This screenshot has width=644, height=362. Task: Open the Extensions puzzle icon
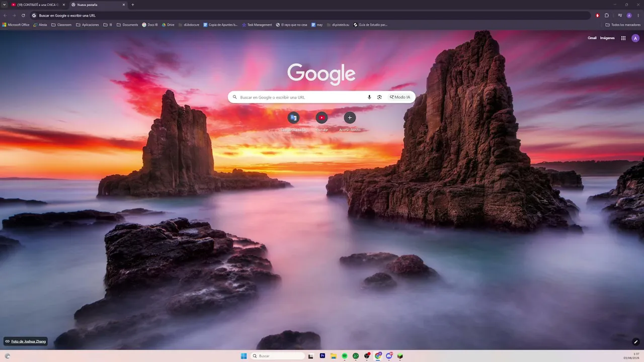[607, 16]
